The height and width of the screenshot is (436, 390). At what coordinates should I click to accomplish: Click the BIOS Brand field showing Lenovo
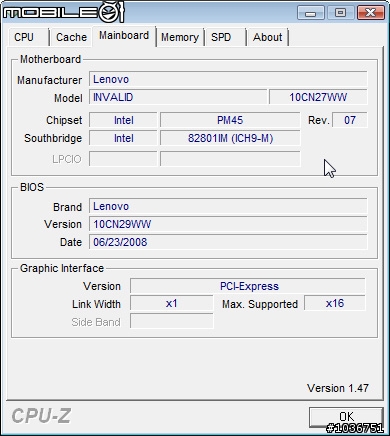[228, 207]
